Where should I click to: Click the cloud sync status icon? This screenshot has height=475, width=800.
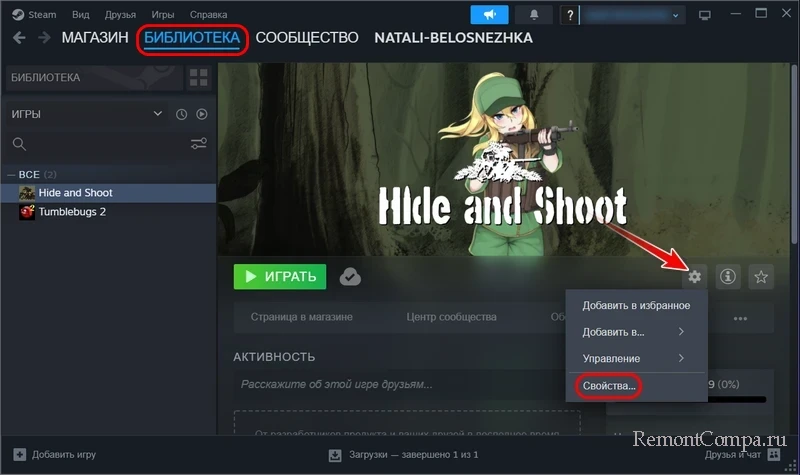click(350, 277)
